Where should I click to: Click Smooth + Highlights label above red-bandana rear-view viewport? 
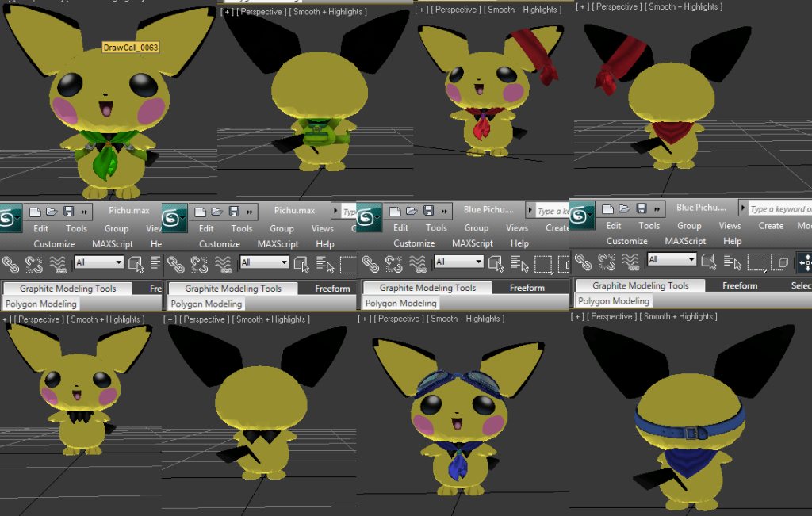[683, 6]
